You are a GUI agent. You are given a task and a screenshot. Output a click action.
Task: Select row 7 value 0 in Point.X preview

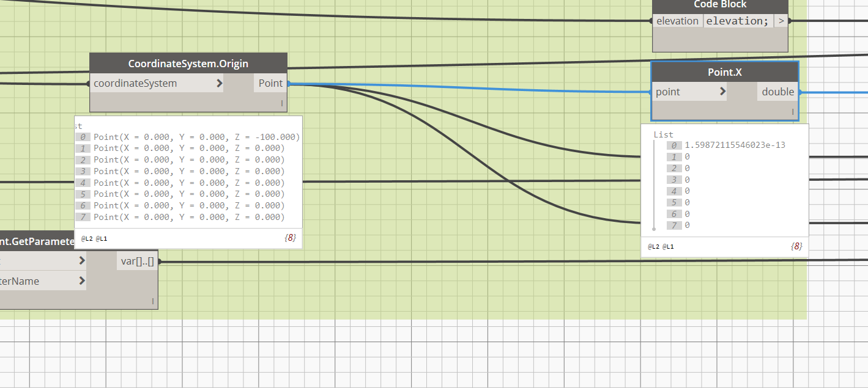point(688,225)
